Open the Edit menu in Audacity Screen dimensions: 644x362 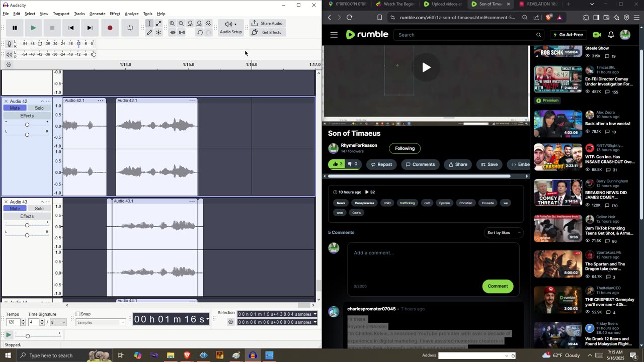(x=17, y=14)
